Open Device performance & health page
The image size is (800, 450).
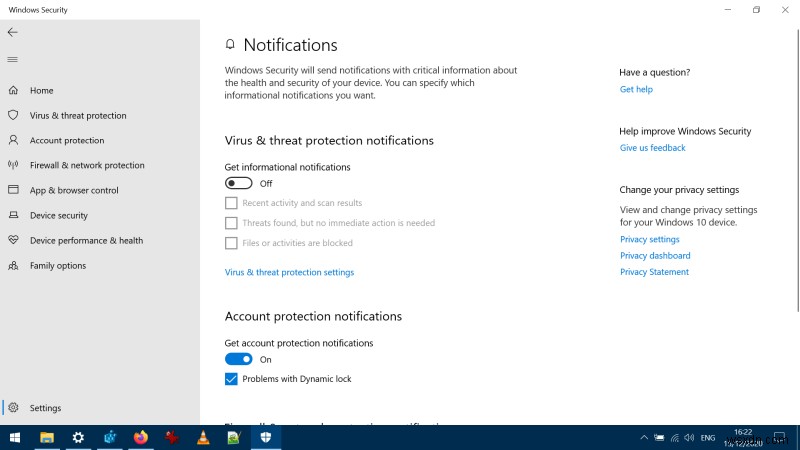tap(86, 240)
